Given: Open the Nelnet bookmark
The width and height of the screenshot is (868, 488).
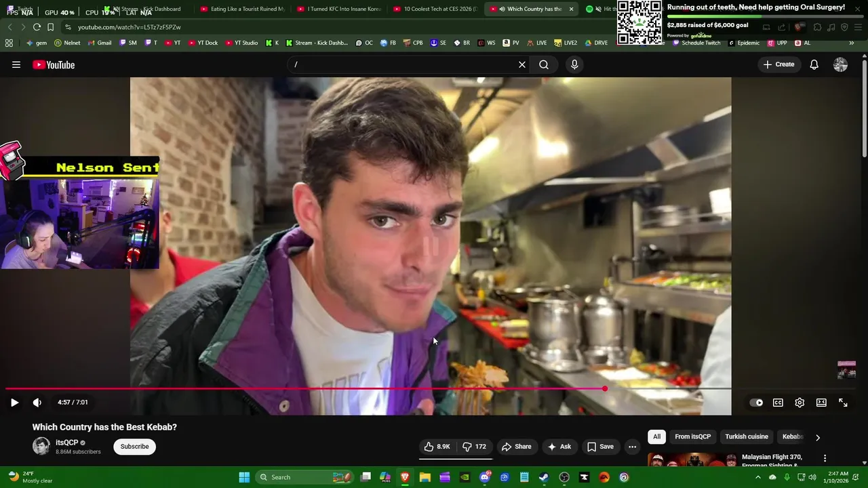Looking at the screenshot, I should pyautogui.click(x=67, y=43).
